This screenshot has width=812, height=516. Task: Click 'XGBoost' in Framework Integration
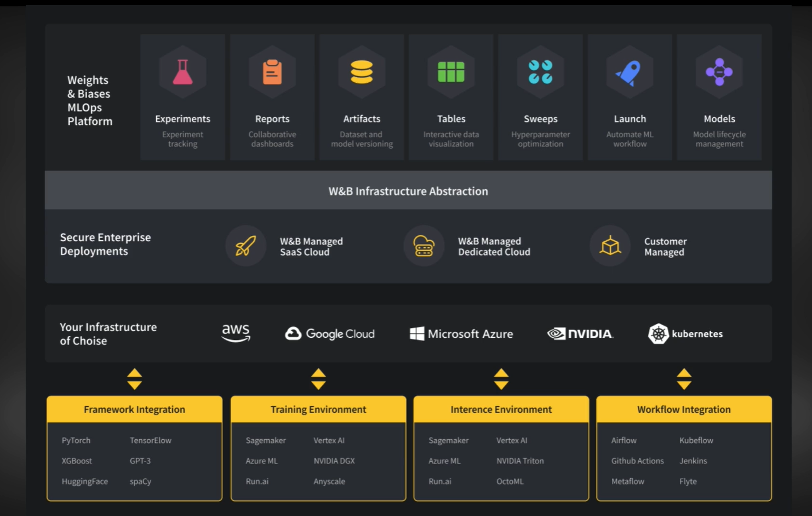[x=77, y=461]
